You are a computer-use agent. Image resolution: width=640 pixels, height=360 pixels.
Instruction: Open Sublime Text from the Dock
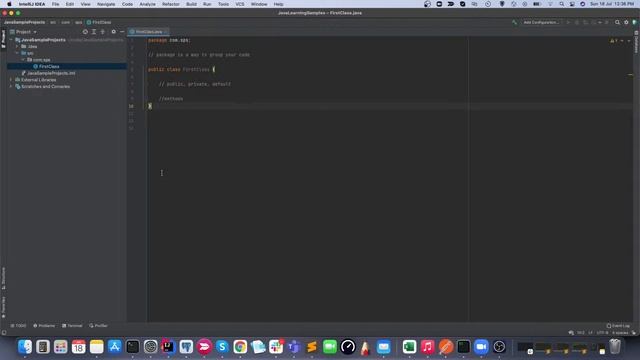coord(312,347)
